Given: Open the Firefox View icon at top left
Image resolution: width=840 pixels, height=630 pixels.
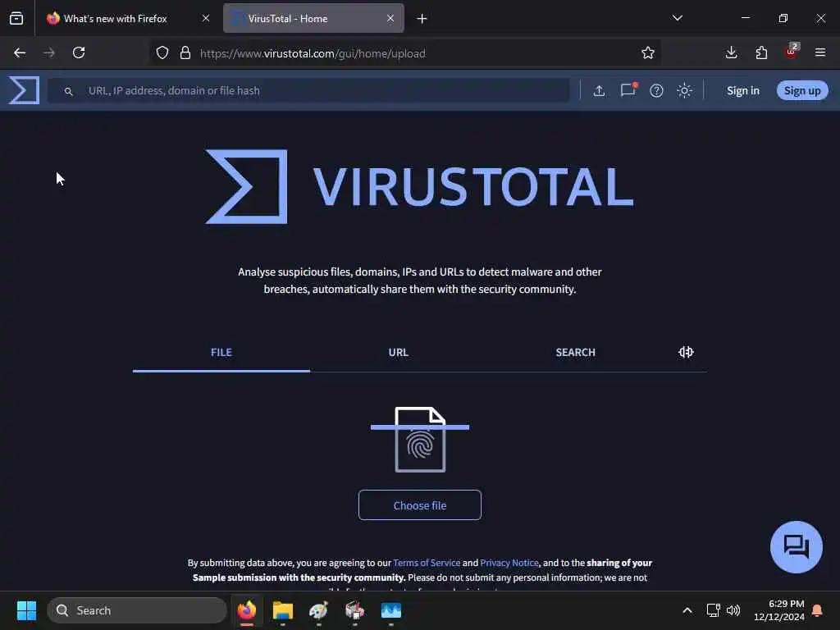Looking at the screenshot, I should pyautogui.click(x=16, y=18).
